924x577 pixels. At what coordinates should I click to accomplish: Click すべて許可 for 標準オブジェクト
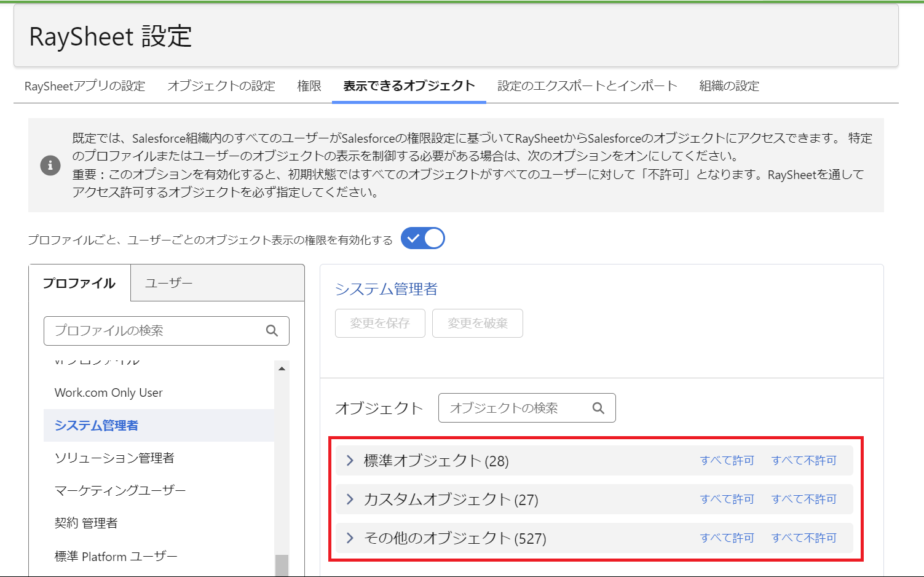click(727, 461)
